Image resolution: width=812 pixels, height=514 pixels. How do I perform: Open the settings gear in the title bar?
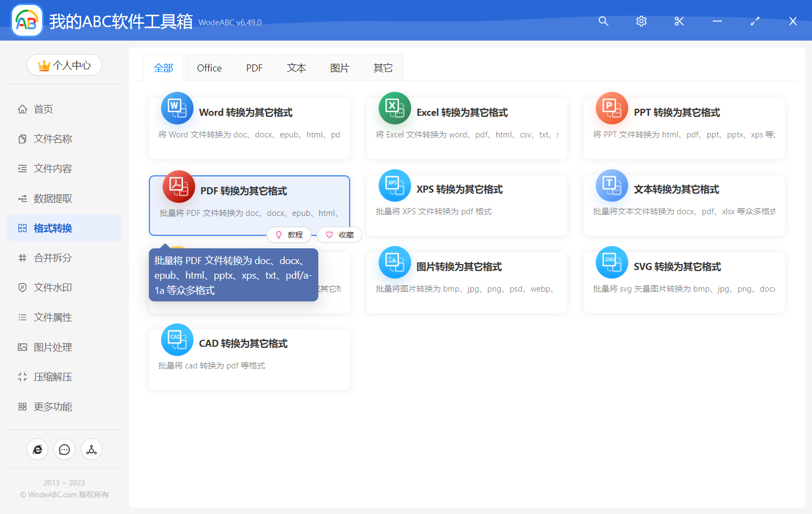pyautogui.click(x=641, y=21)
